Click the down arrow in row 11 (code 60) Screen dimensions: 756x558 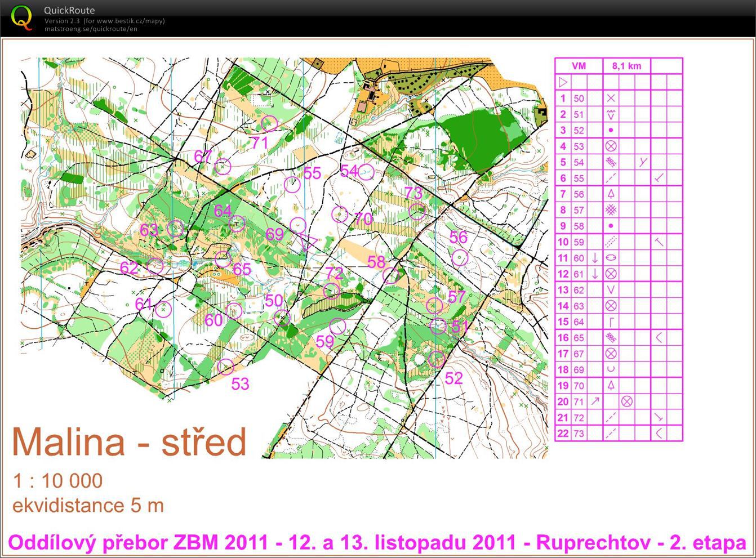click(x=595, y=258)
